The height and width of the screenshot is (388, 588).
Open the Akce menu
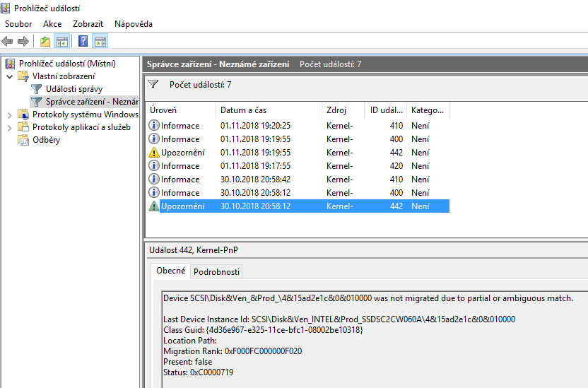(x=52, y=24)
